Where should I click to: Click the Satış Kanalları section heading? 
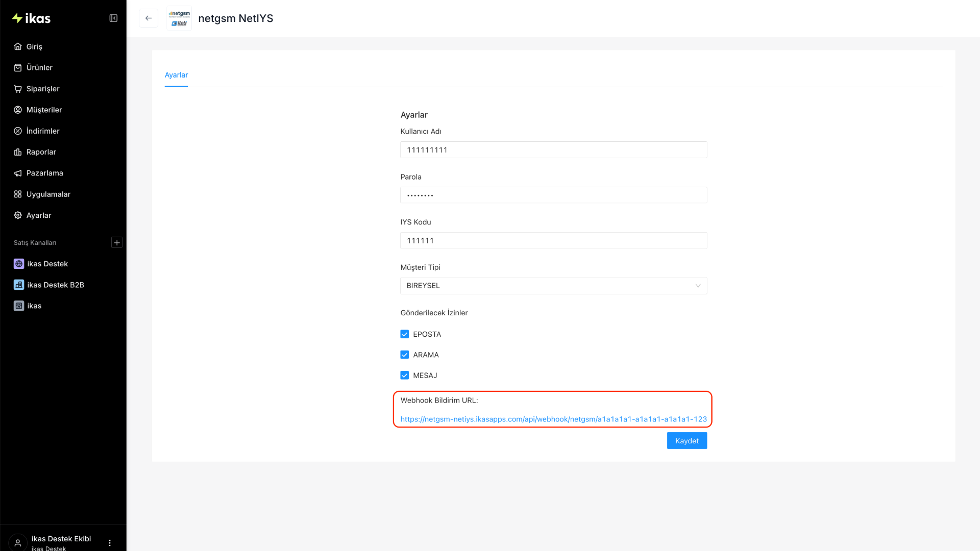pos(35,243)
